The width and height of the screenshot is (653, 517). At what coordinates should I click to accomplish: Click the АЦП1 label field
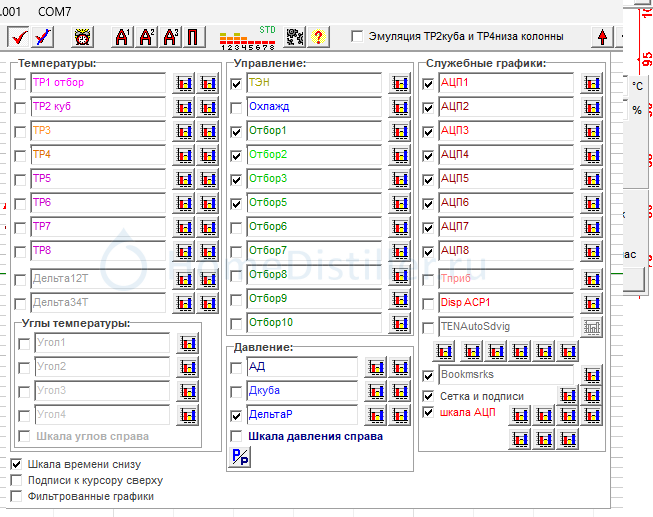[x=506, y=83]
